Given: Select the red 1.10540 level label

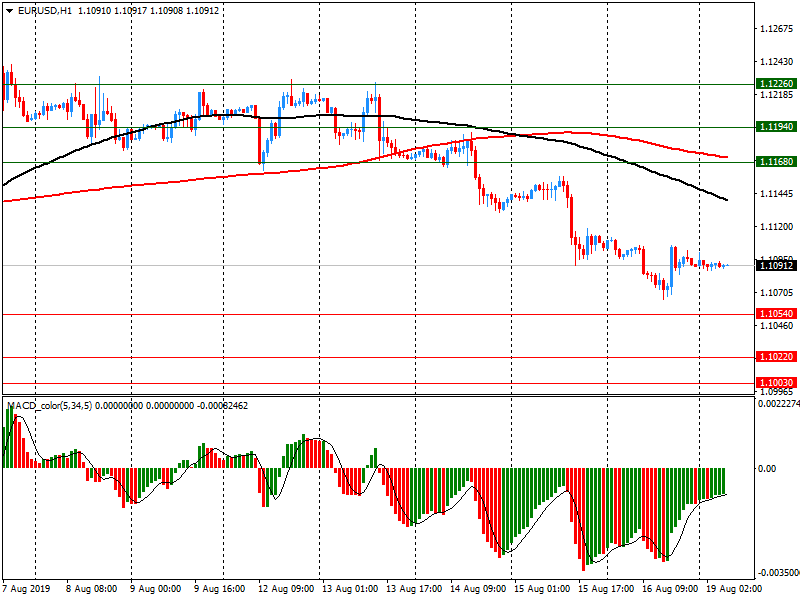Looking at the screenshot, I should pos(776,314).
